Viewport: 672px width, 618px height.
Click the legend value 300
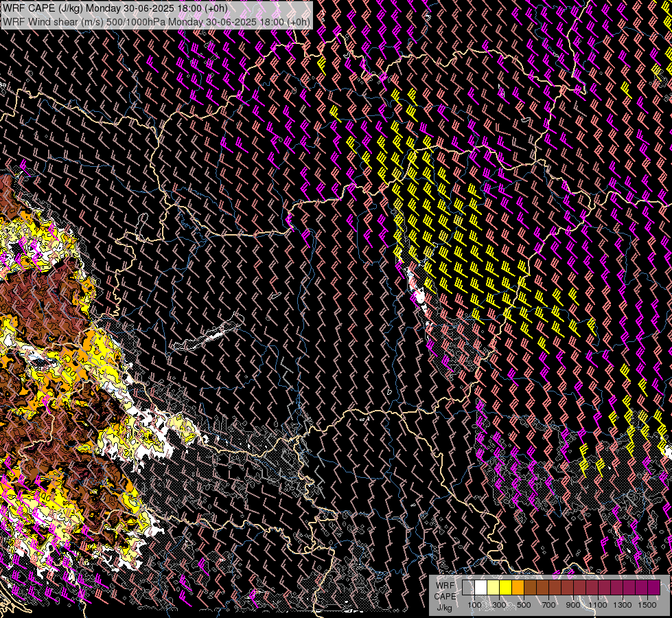tap(499, 605)
